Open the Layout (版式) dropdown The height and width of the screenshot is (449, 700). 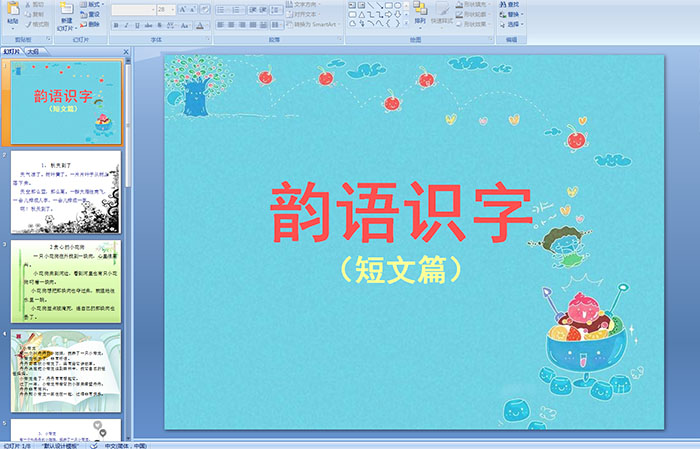click(x=92, y=4)
